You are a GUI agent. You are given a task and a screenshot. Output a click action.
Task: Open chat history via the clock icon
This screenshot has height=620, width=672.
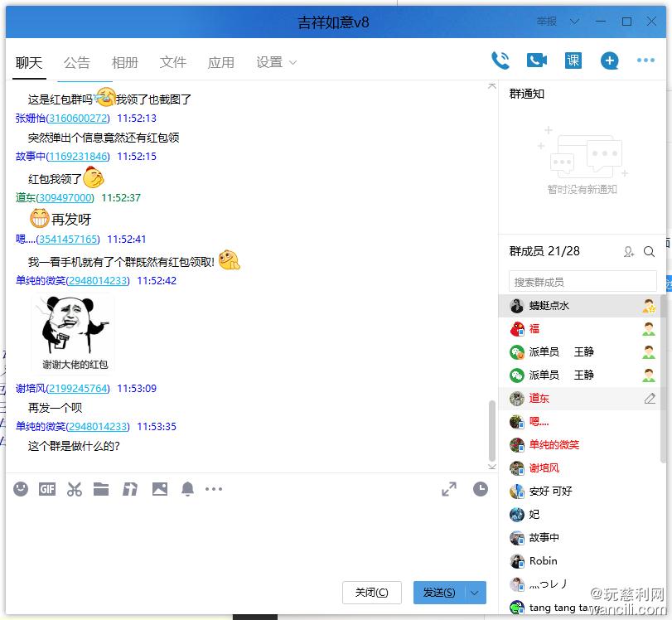(x=480, y=489)
